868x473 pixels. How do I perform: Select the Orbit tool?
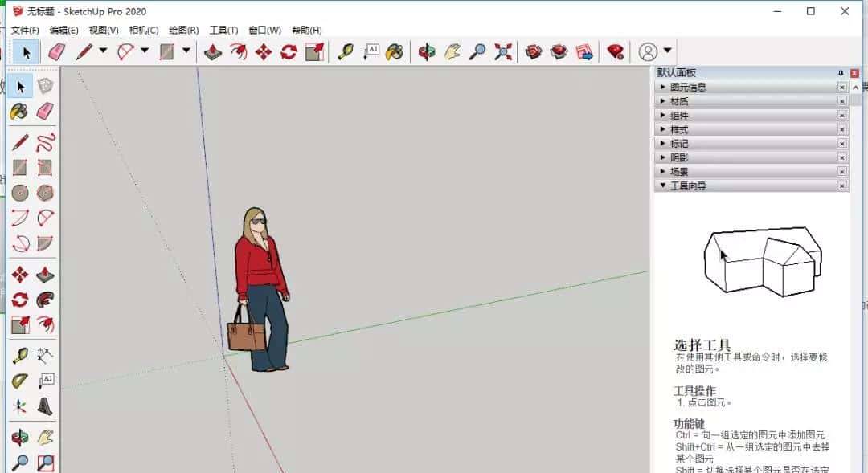(x=426, y=51)
